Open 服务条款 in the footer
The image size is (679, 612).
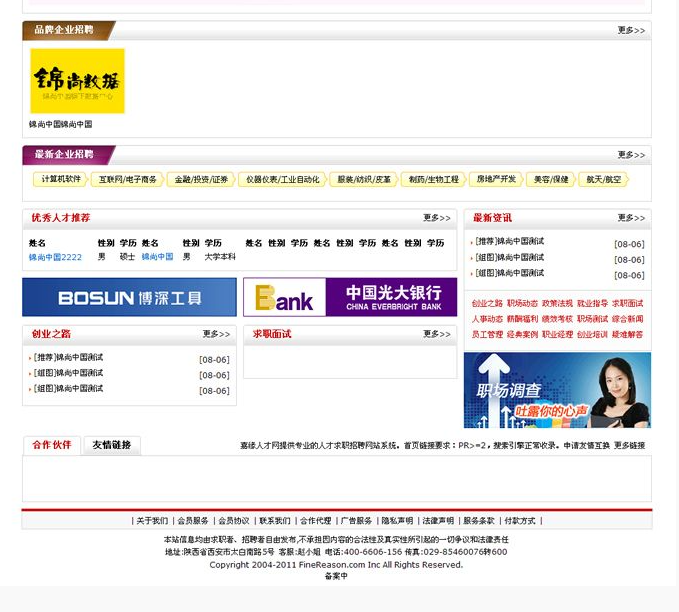479,521
